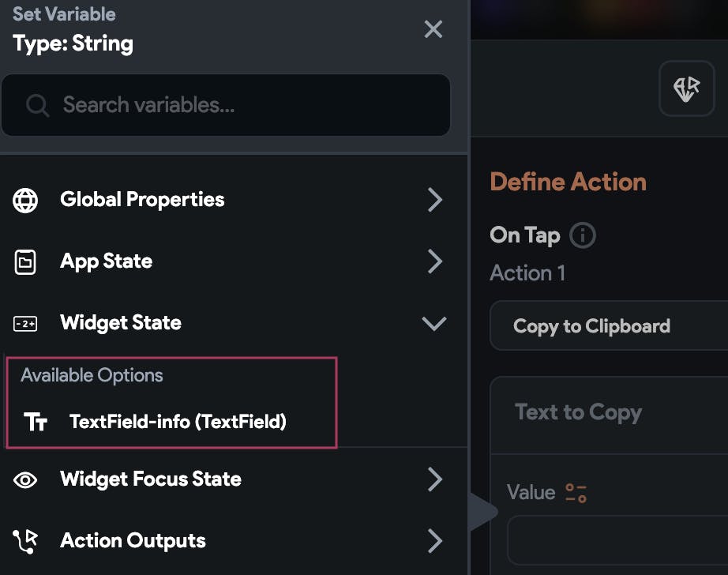Click the Global Properties globe icon
728x575 pixels.
pos(25,200)
